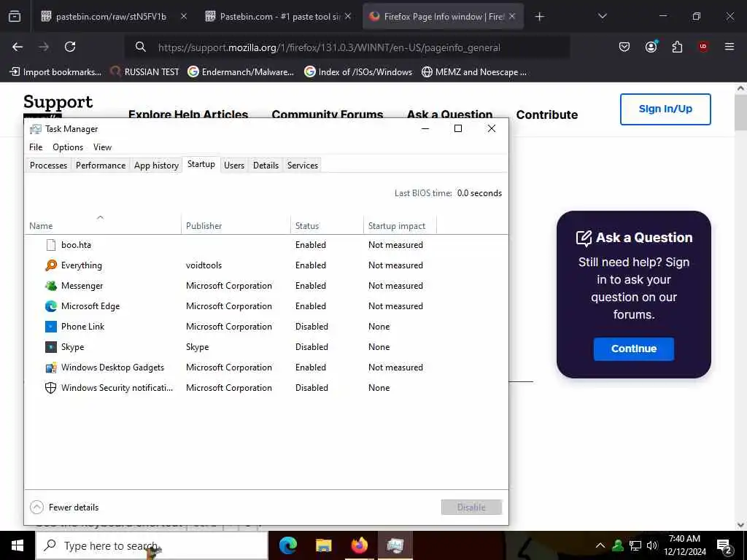
Task: Open Microsoft Edge from the taskbar
Action: pos(287,545)
